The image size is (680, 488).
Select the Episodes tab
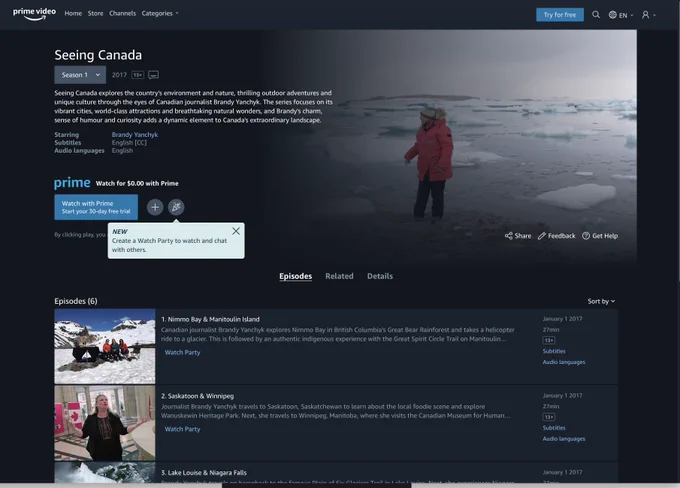click(x=295, y=276)
